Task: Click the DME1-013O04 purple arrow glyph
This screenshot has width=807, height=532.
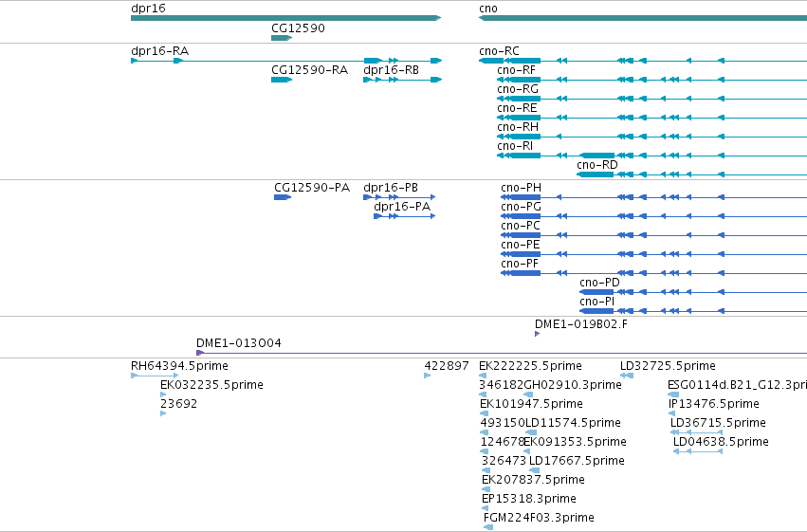Action: [x=200, y=353]
